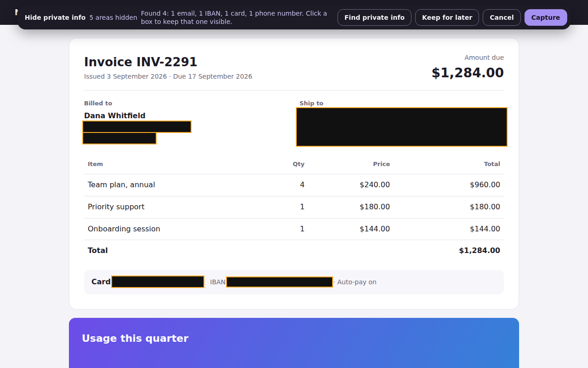The height and width of the screenshot is (368, 588).
Task: Click the Invoice INV-2291 heading
Action: 141,62
